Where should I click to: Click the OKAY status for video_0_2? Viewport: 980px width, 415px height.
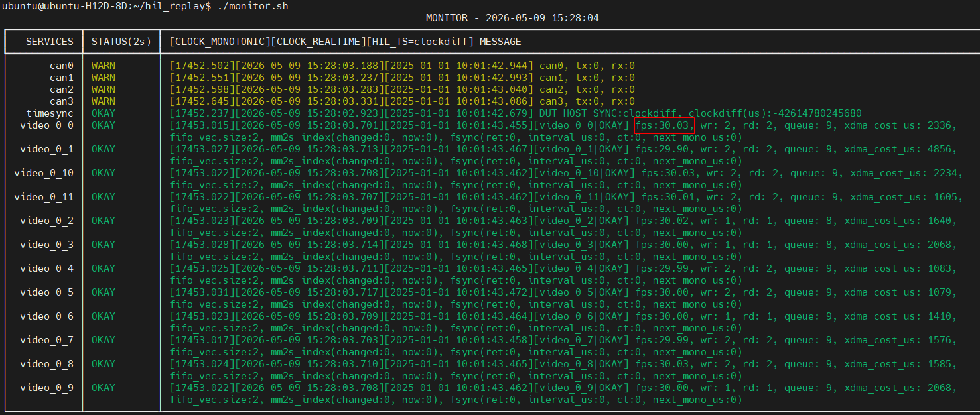pos(104,221)
